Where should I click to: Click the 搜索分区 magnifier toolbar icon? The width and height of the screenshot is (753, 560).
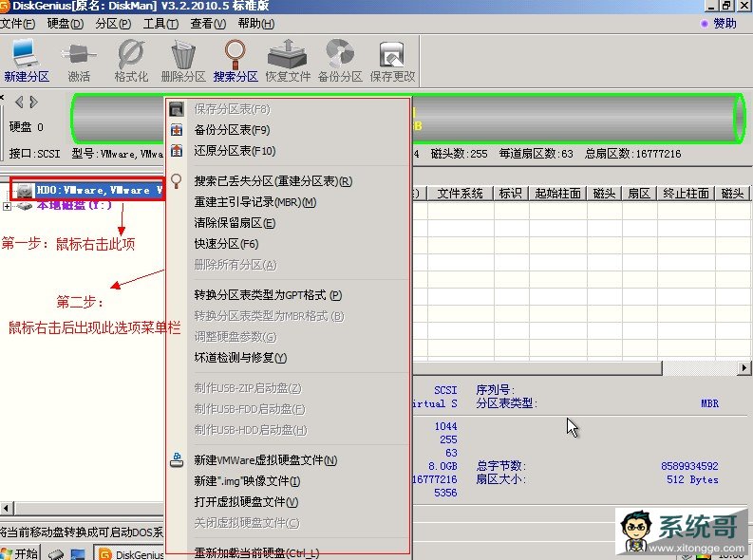[235, 61]
